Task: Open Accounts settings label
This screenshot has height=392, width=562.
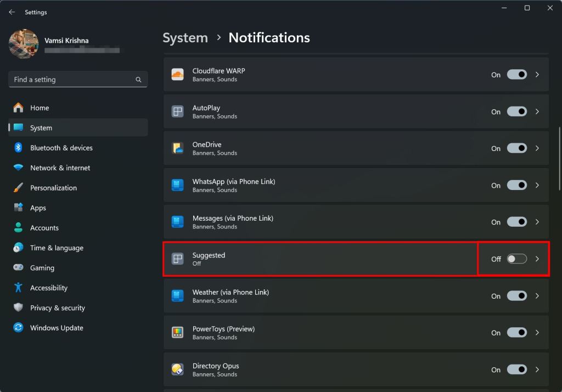Action: pyautogui.click(x=44, y=228)
